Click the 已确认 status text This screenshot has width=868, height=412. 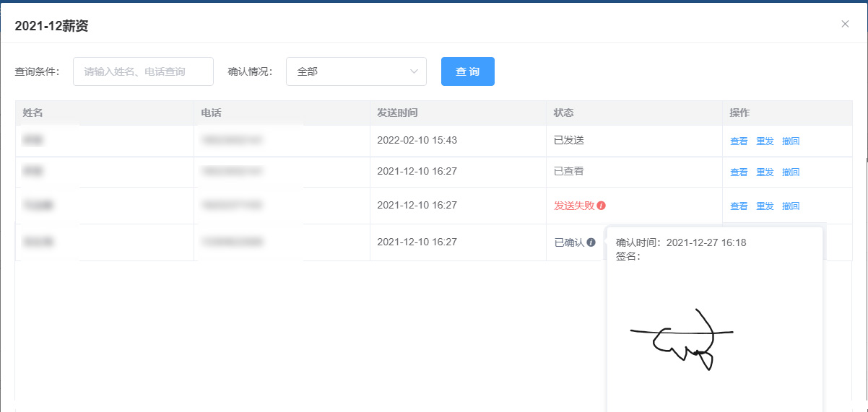click(x=569, y=242)
